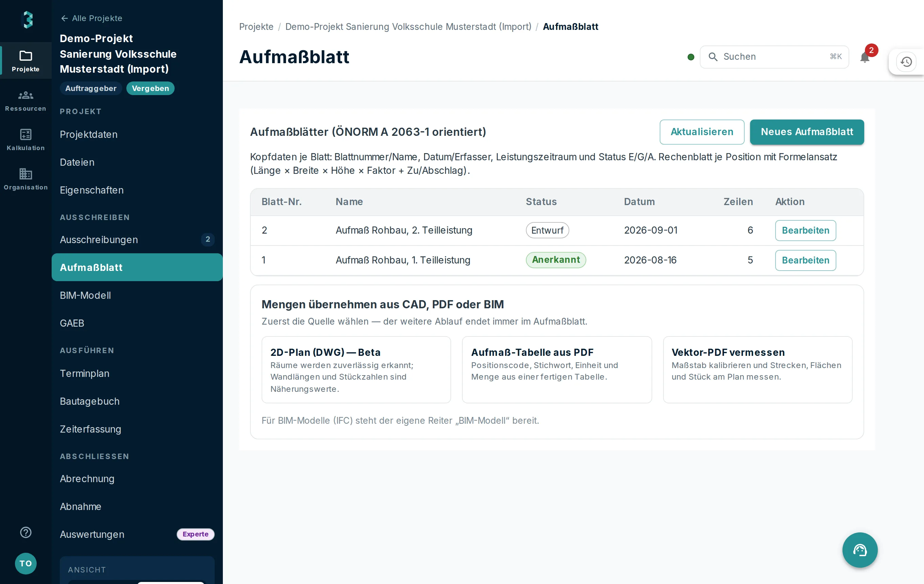
Task: Open Abrechnung in sidebar
Action: pos(137,478)
